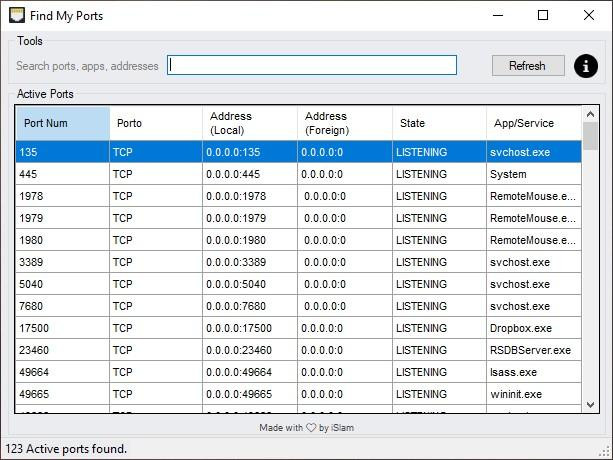
Task: Maximize the Find My Ports window
Action: click(x=543, y=16)
